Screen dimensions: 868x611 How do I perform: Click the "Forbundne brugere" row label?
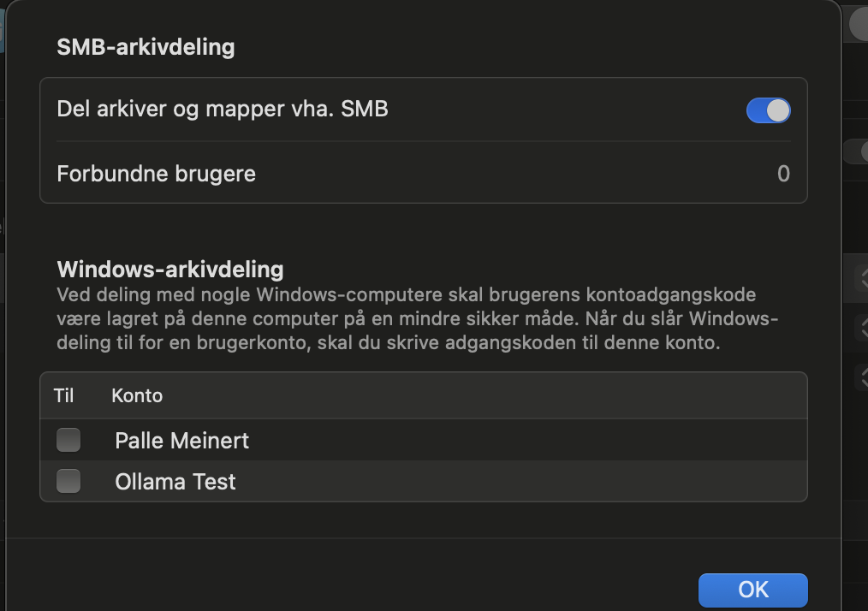156,174
